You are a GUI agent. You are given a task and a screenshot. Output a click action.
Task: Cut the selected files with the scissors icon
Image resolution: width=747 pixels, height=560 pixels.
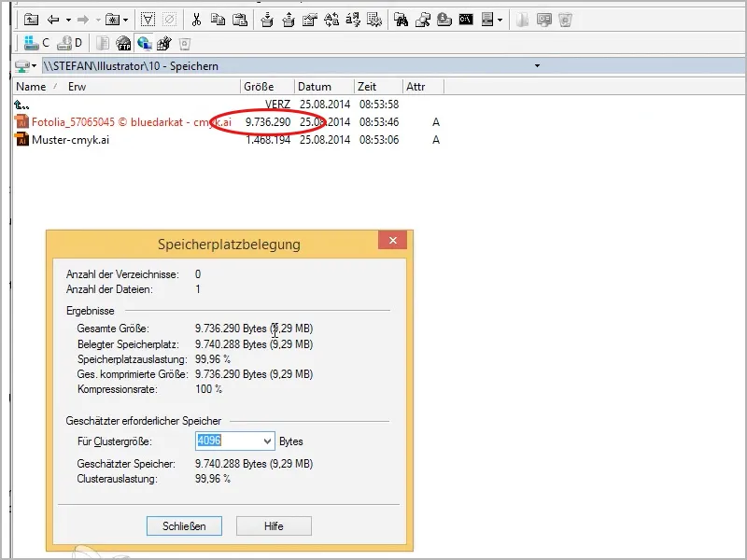click(196, 20)
